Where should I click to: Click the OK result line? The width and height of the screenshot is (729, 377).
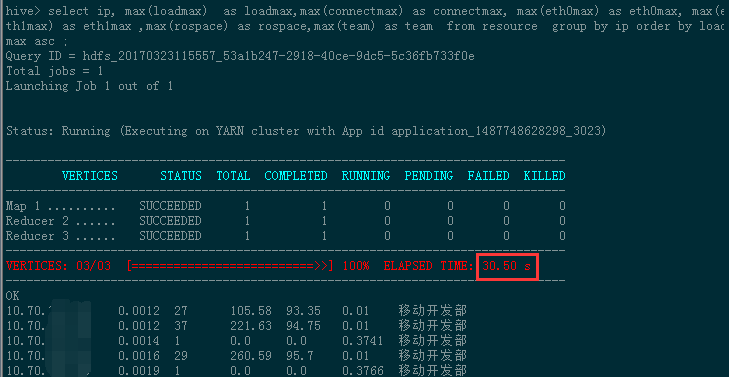click(13, 296)
